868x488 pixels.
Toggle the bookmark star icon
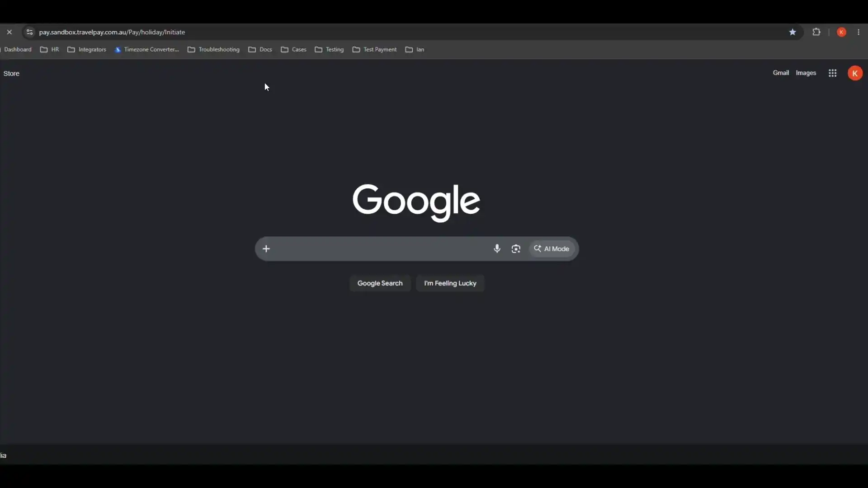point(793,32)
